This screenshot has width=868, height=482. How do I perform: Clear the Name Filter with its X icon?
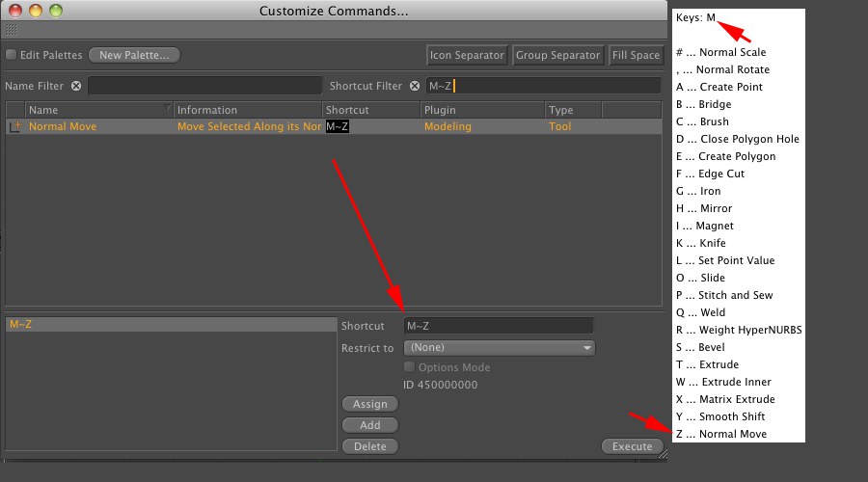coord(76,86)
